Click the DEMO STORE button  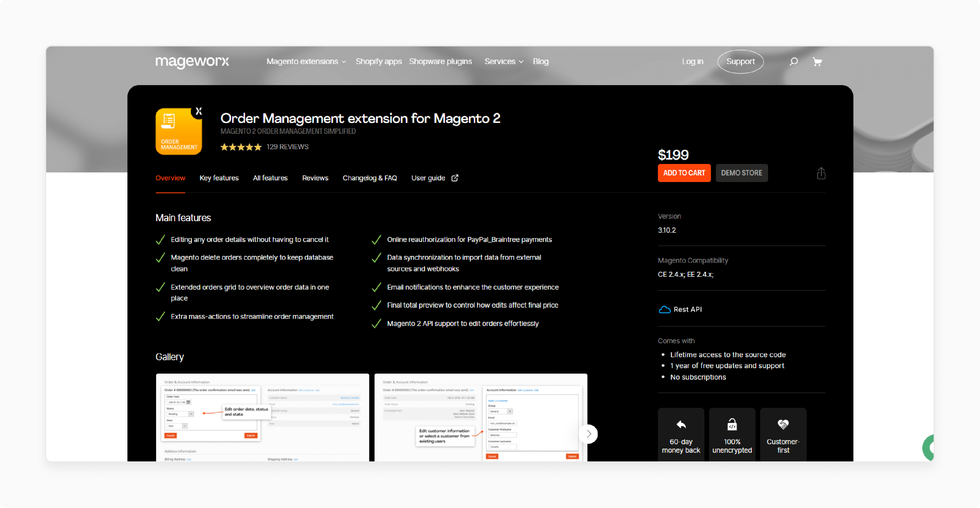pyautogui.click(x=740, y=173)
